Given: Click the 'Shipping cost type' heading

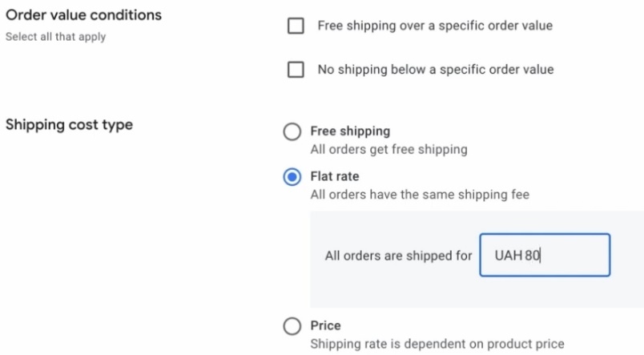Looking at the screenshot, I should coord(69,125).
